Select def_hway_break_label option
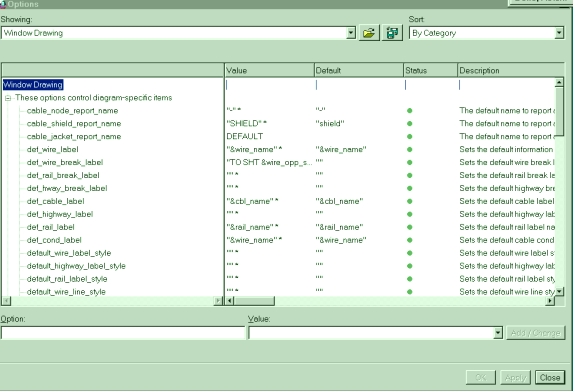Screen dimensions: 576x392 click(x=67, y=188)
